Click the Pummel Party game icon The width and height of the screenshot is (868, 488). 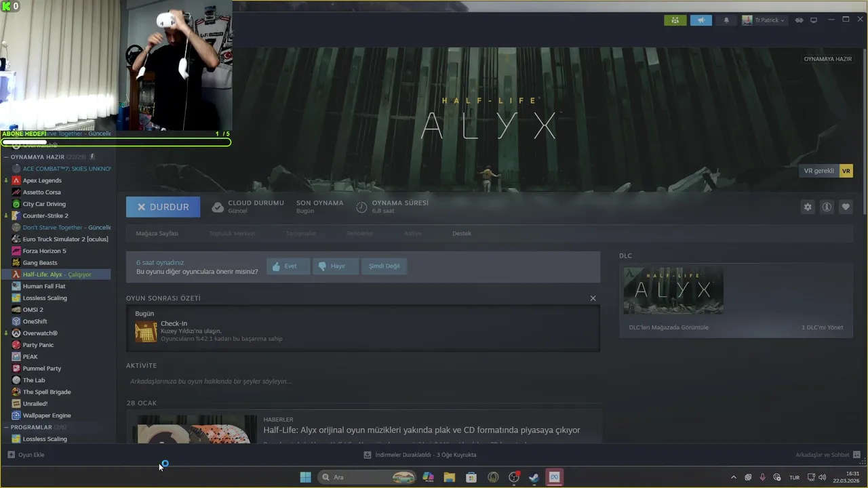tap(16, 368)
